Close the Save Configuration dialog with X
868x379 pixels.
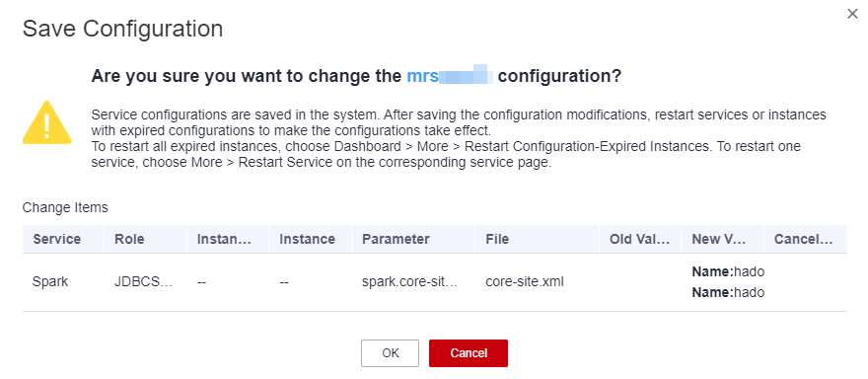(852, 14)
